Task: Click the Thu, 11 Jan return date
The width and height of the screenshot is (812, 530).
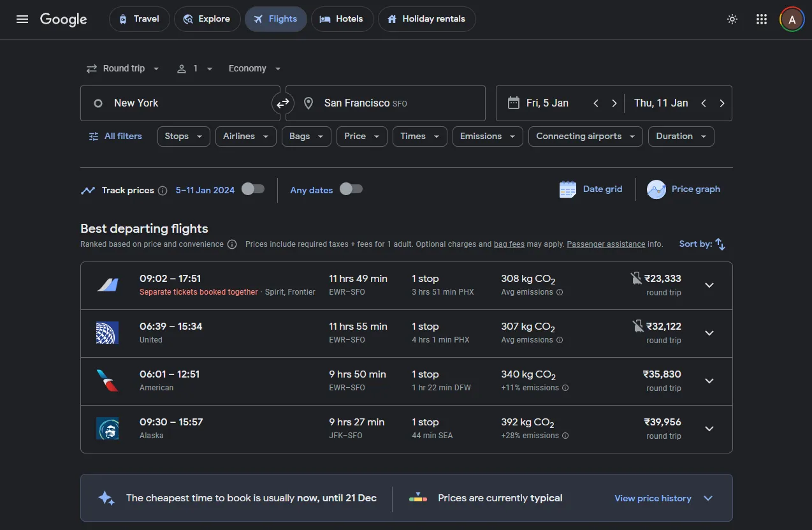Action: pyautogui.click(x=661, y=103)
